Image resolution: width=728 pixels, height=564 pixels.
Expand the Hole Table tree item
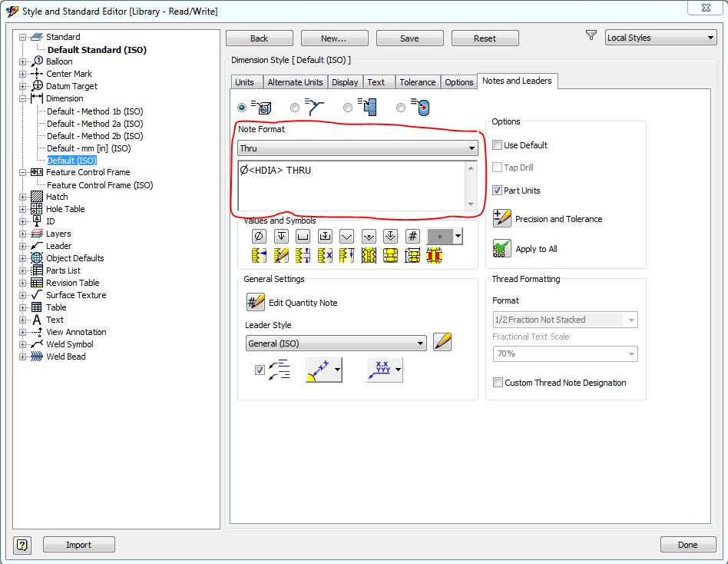pos(24,209)
